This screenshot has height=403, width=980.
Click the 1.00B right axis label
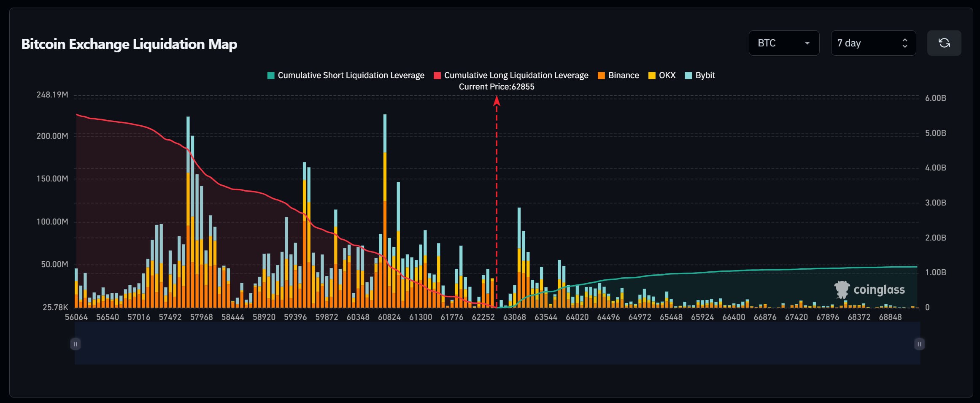(x=936, y=272)
